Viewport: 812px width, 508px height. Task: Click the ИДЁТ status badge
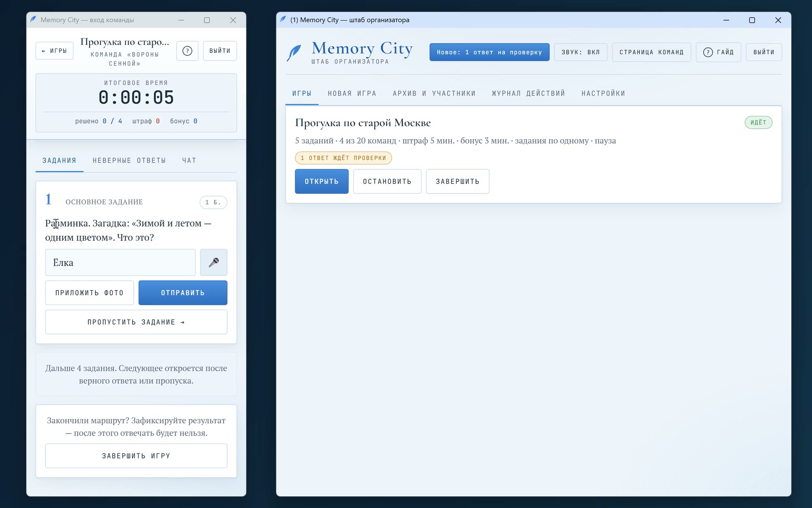tap(758, 123)
